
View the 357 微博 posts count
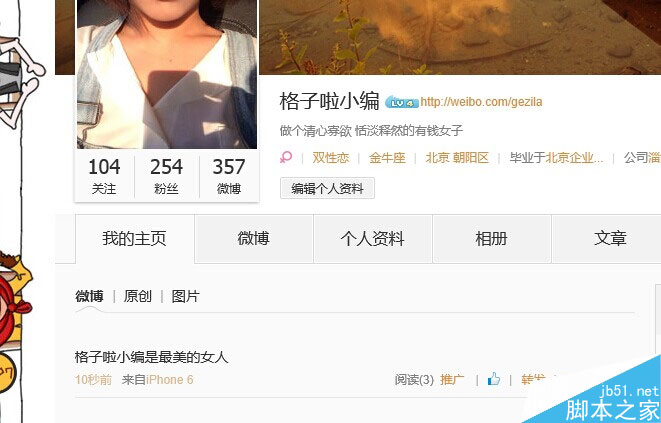(x=229, y=177)
